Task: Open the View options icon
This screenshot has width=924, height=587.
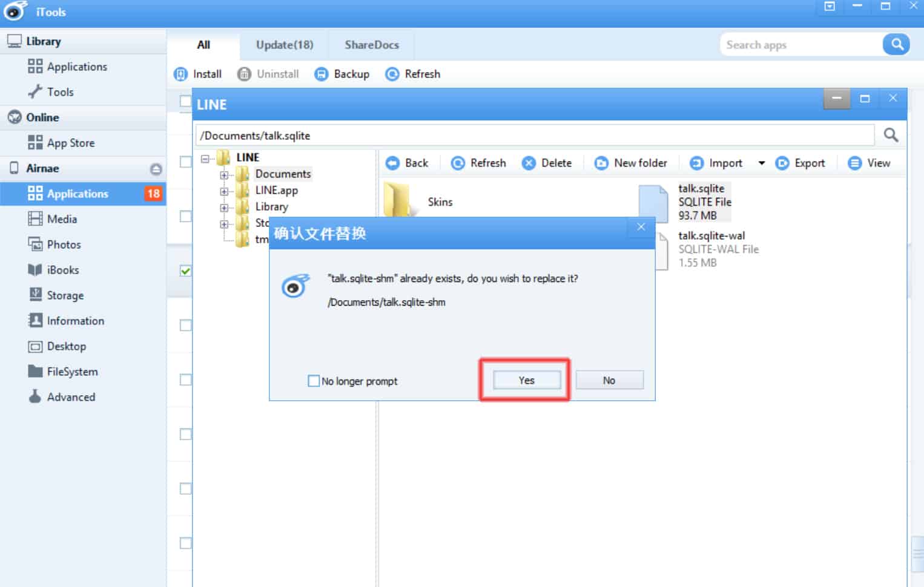Action: (x=854, y=163)
